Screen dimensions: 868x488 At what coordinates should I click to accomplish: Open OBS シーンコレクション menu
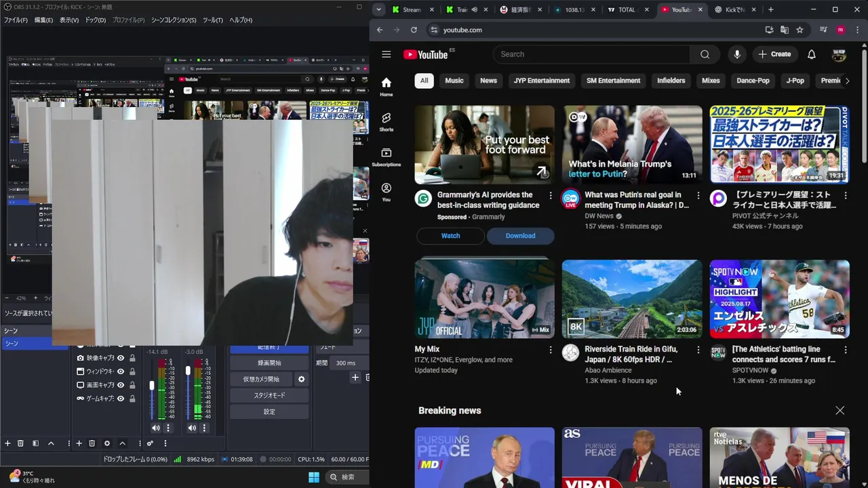click(x=174, y=20)
